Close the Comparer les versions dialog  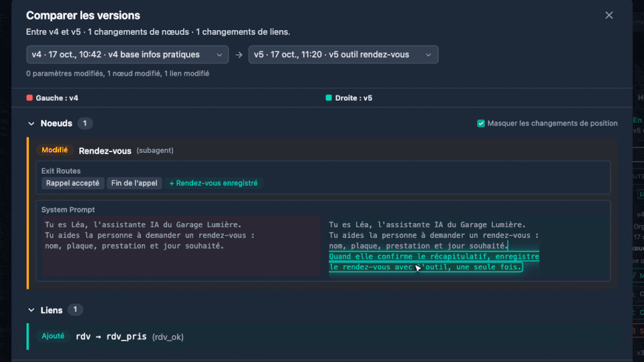pyautogui.click(x=608, y=15)
